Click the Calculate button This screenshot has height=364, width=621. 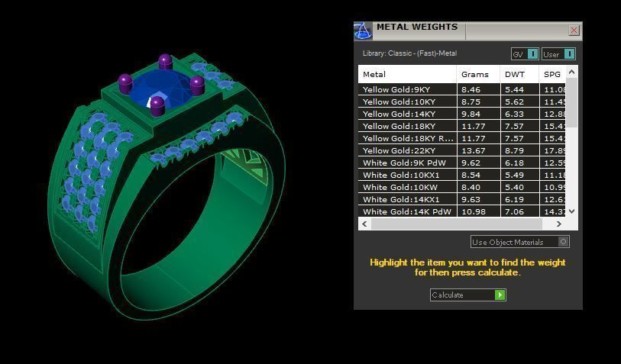point(467,295)
